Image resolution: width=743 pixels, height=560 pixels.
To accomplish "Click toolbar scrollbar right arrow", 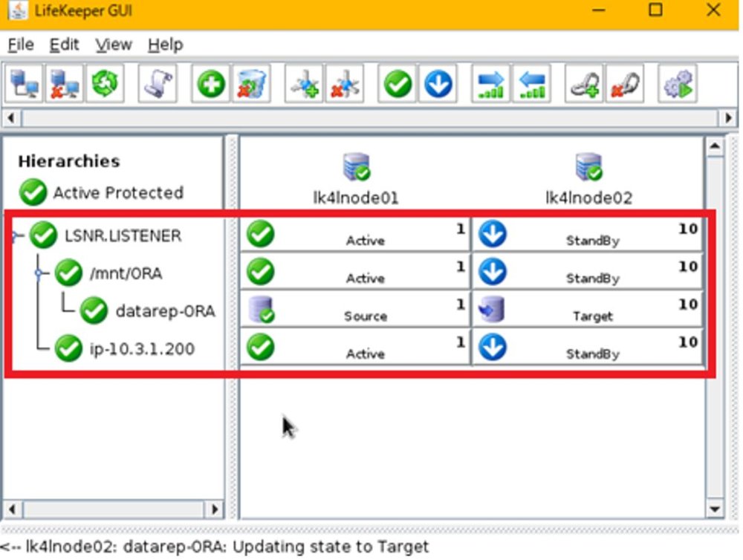I will coord(728,117).
